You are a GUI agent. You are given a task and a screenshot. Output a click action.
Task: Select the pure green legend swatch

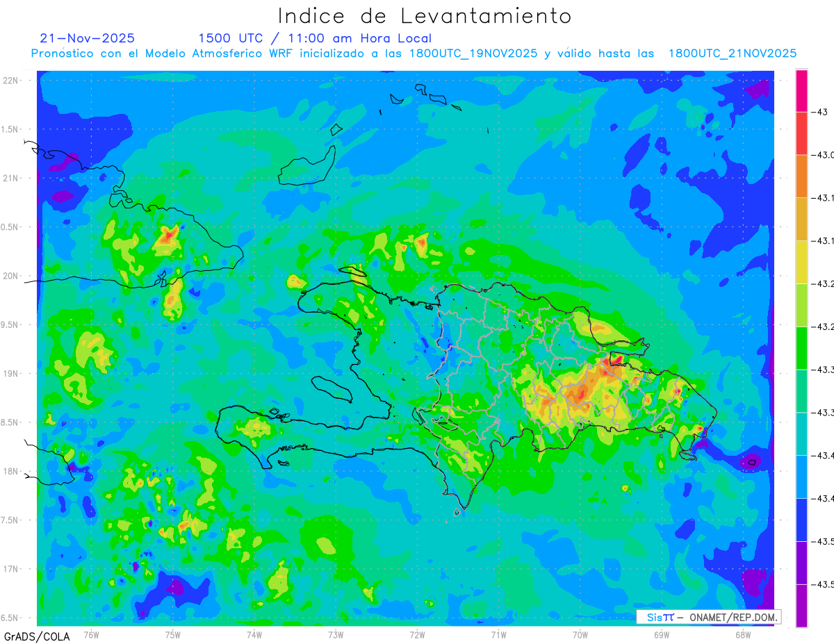(x=801, y=348)
